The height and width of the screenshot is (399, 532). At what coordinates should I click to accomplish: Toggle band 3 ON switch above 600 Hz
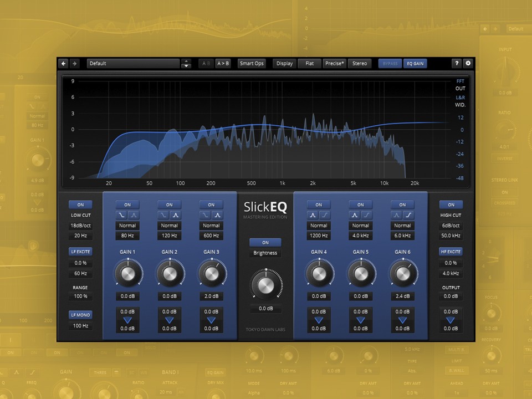(211, 204)
